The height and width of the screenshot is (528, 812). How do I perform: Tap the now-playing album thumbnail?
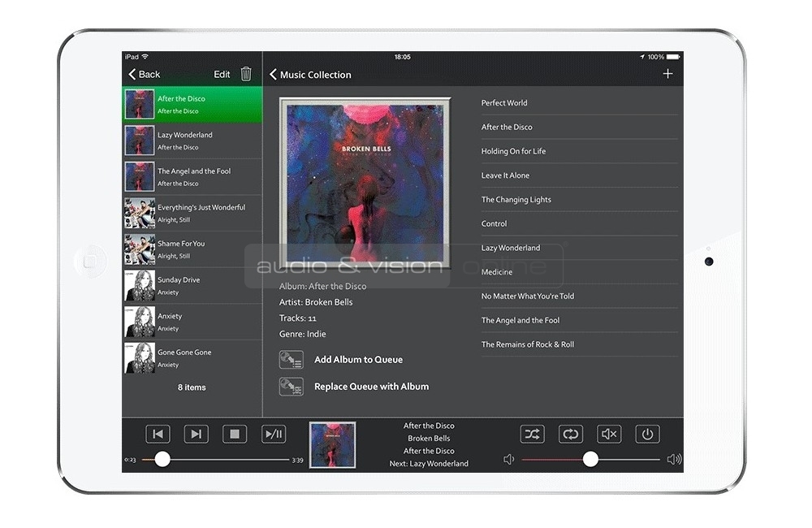[x=332, y=445]
